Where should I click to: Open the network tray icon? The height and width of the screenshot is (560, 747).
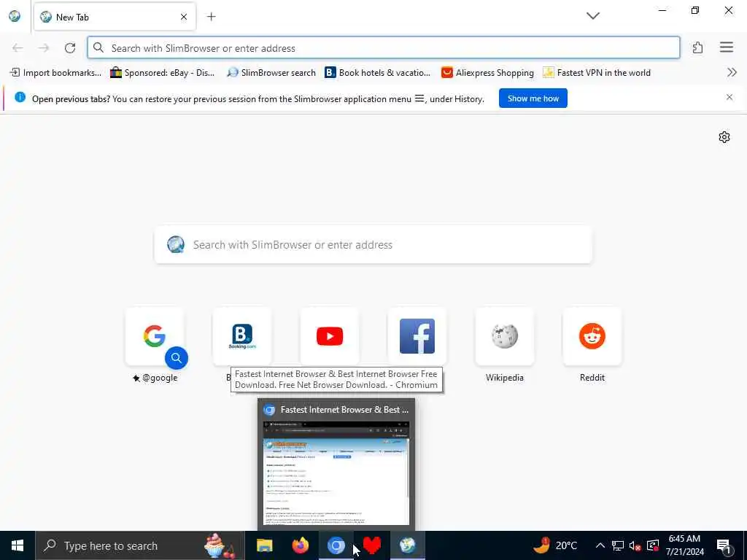(x=618, y=545)
